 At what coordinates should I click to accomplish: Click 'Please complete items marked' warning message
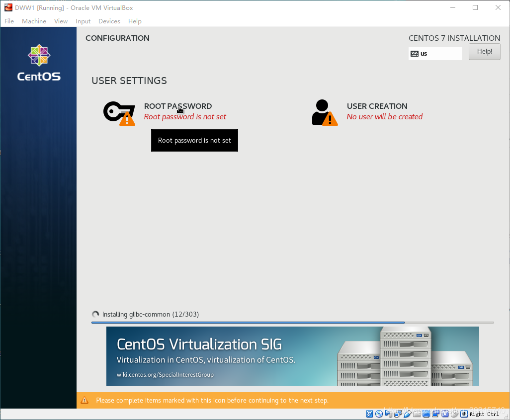(x=212, y=400)
